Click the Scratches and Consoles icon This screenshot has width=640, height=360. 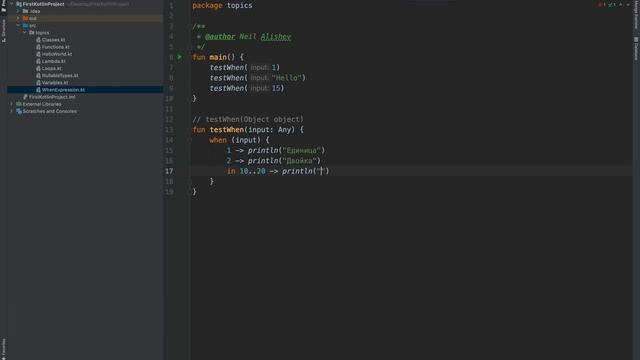tap(19, 111)
